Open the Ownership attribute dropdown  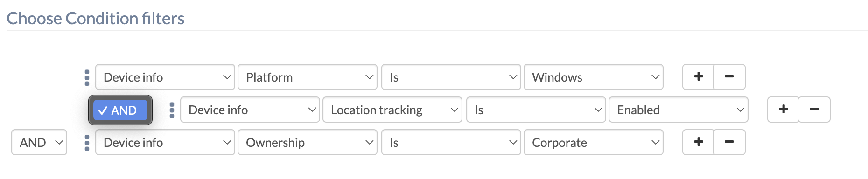(x=308, y=142)
